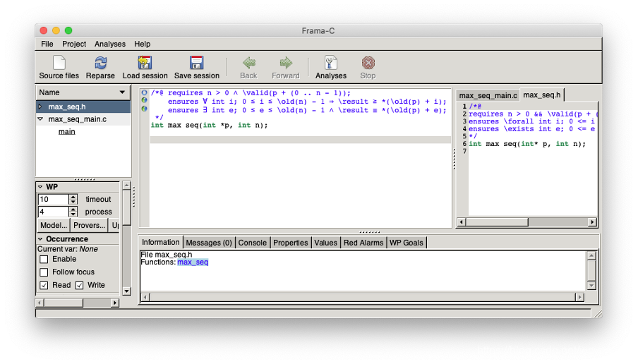
Task: Increase the timeout spinner value
Action: pyautogui.click(x=73, y=197)
